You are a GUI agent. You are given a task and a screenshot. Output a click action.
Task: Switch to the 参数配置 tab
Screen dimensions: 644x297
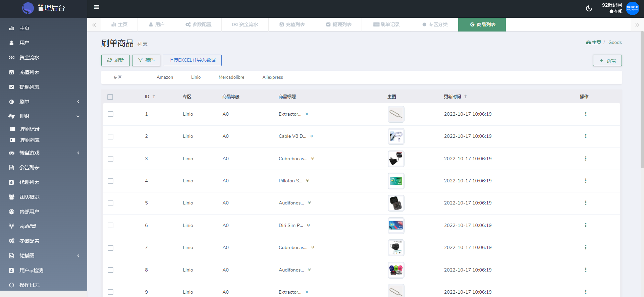tap(198, 24)
